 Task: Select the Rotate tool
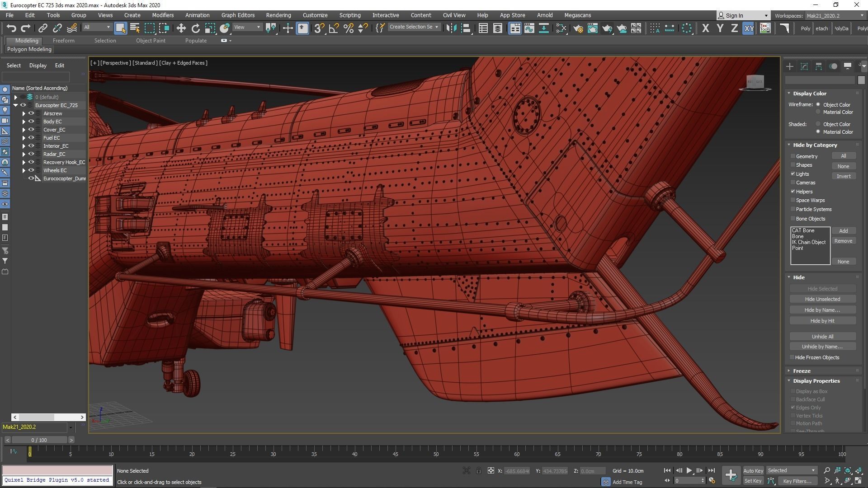(x=195, y=28)
